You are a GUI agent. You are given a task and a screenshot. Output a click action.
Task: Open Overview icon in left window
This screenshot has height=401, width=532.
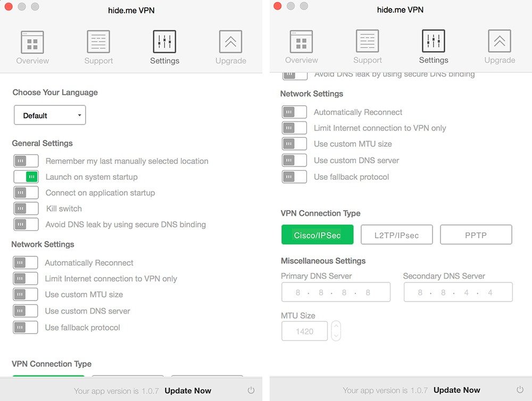pyautogui.click(x=32, y=42)
